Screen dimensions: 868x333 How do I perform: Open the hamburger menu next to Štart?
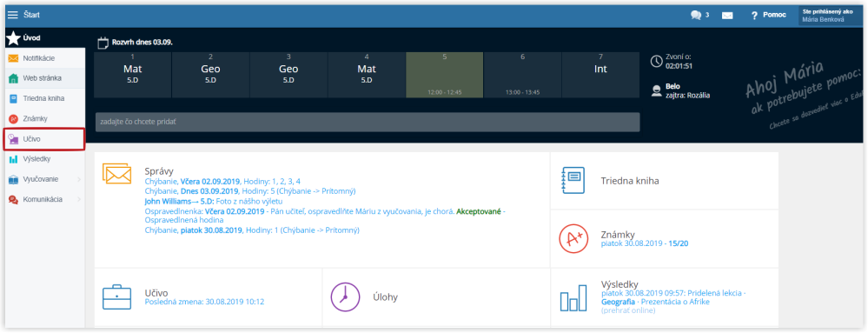coord(12,15)
